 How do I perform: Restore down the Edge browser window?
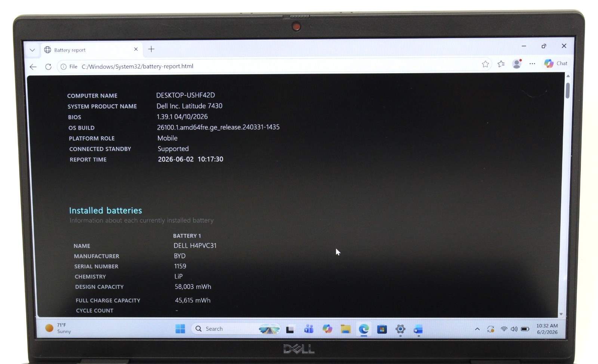[x=544, y=46]
